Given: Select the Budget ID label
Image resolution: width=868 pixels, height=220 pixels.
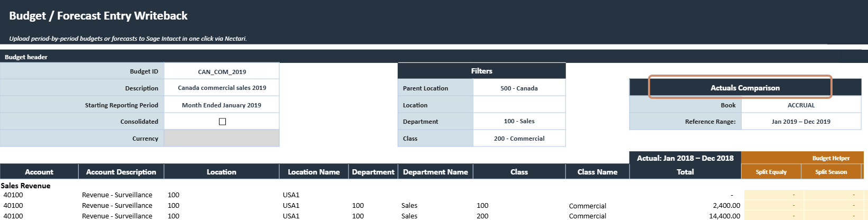Looking at the screenshot, I should click(144, 71).
